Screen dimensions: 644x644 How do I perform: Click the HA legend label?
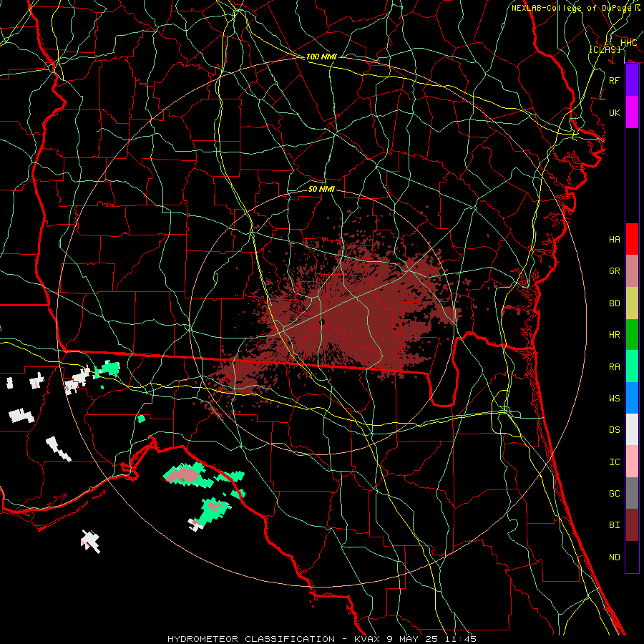[614, 239]
